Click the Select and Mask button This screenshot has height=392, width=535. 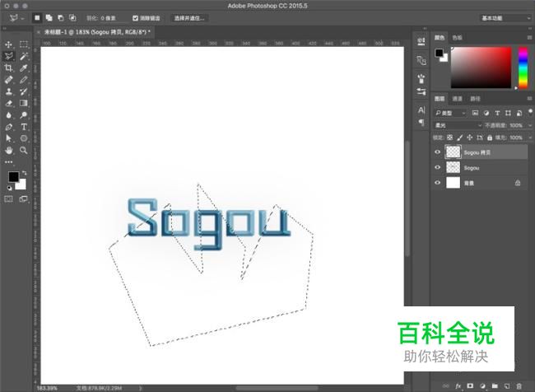189,18
